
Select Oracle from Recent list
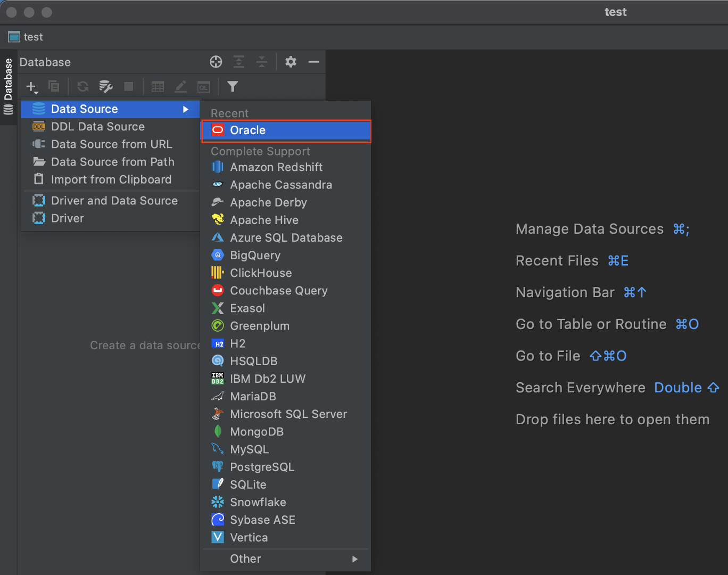click(x=286, y=130)
